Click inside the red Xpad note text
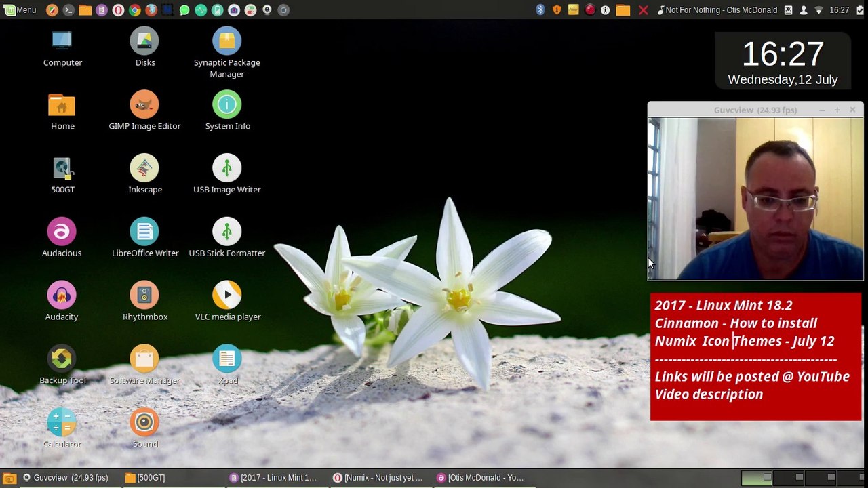Image resolution: width=868 pixels, height=488 pixels. pyautogui.click(x=755, y=357)
